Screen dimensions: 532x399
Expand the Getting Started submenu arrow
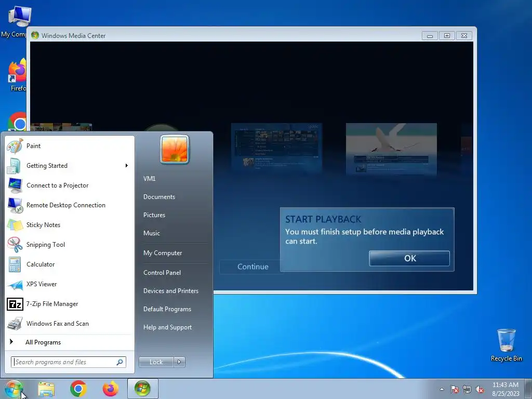(x=127, y=166)
